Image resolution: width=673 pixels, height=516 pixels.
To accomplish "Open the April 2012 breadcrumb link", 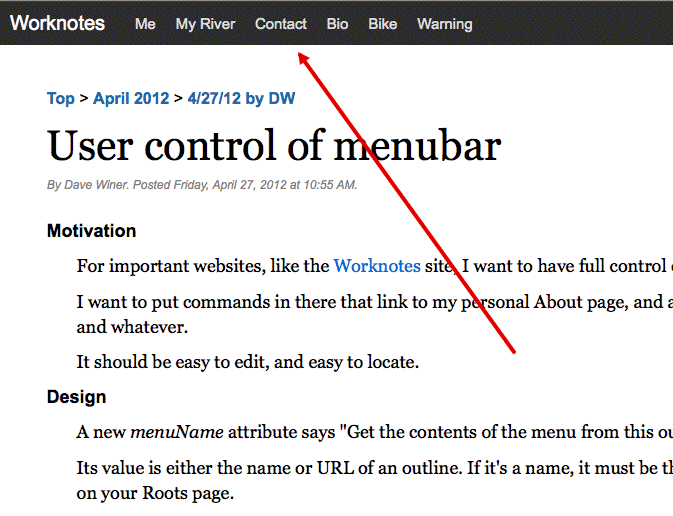I will coord(131,98).
